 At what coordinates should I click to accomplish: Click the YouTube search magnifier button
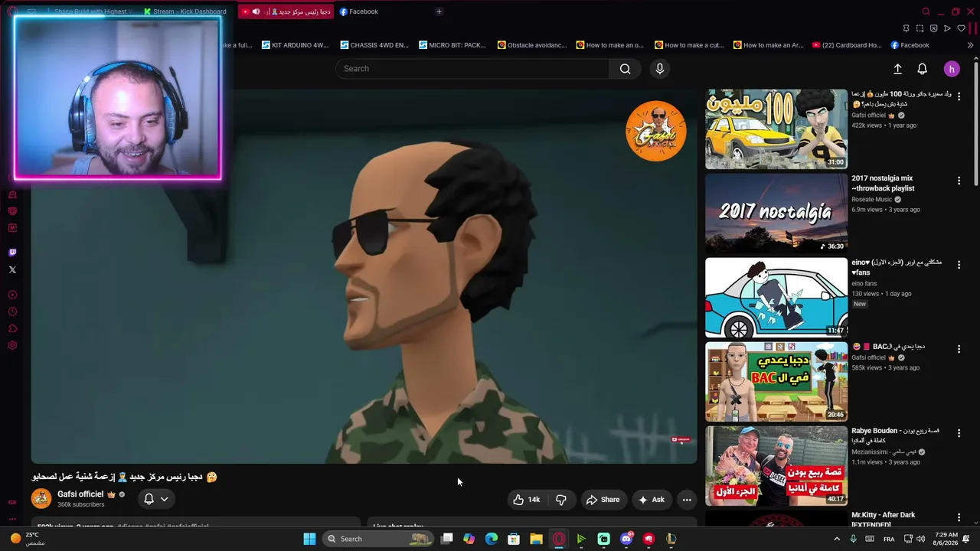click(625, 69)
